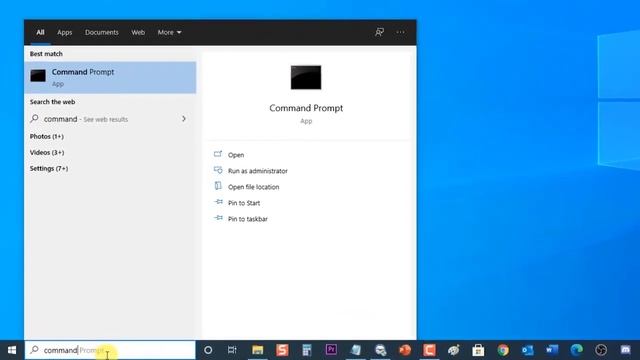Choose Pin to taskbar
The height and width of the screenshot is (360, 640).
[x=248, y=219]
